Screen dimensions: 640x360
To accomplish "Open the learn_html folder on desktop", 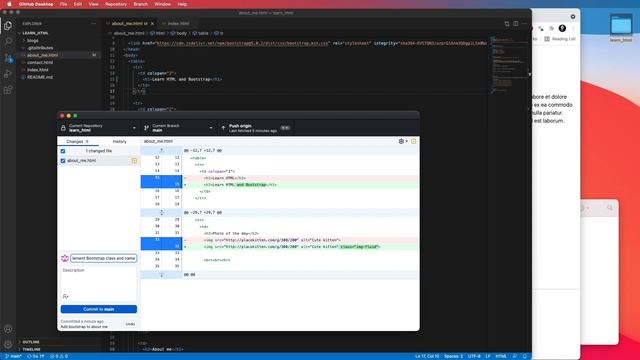I will pos(621,28).
